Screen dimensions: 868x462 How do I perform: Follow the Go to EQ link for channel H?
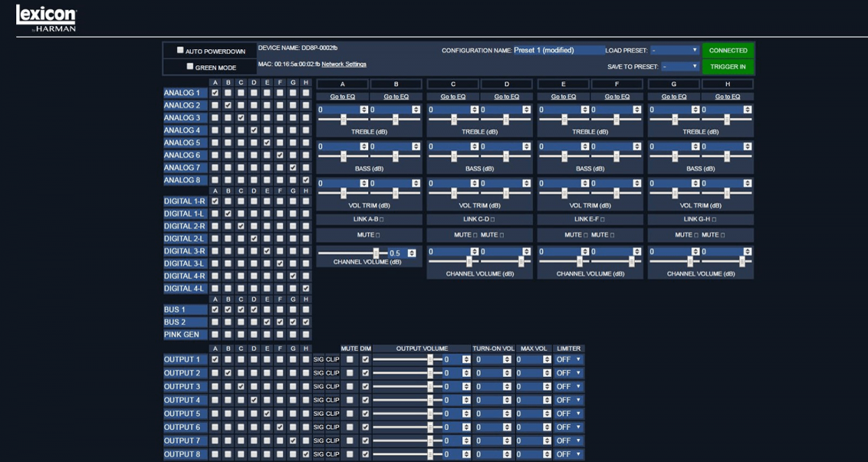pyautogui.click(x=728, y=97)
